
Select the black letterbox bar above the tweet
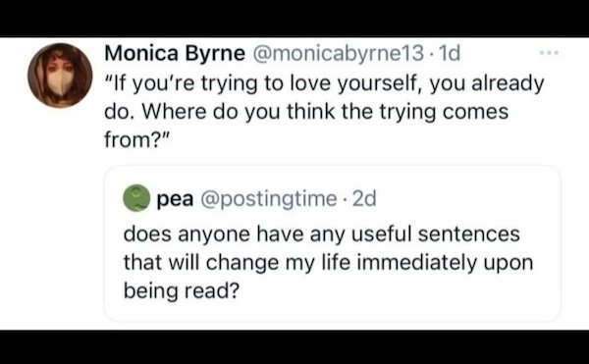coord(294,18)
